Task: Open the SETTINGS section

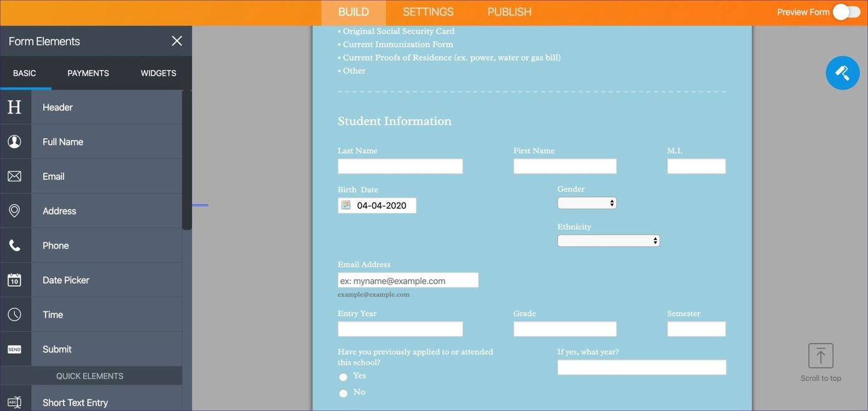Action: point(428,11)
